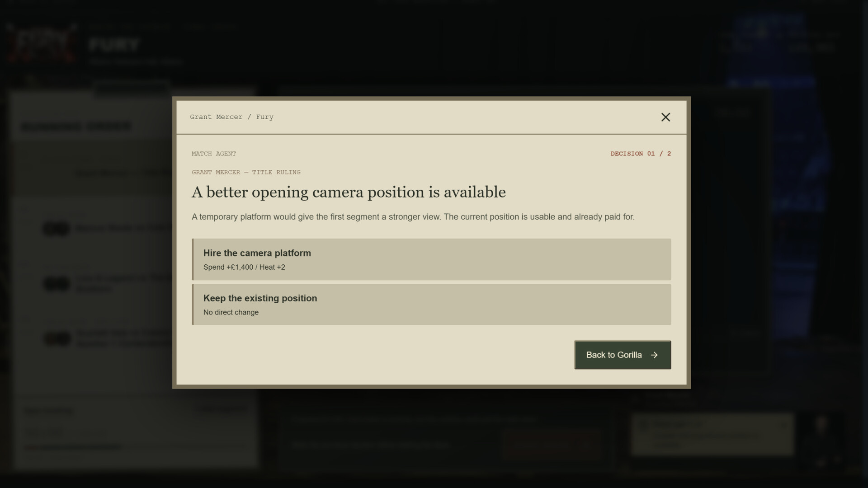Click the first blurred badge in running order
868x488 pixels.
[x=56, y=228]
